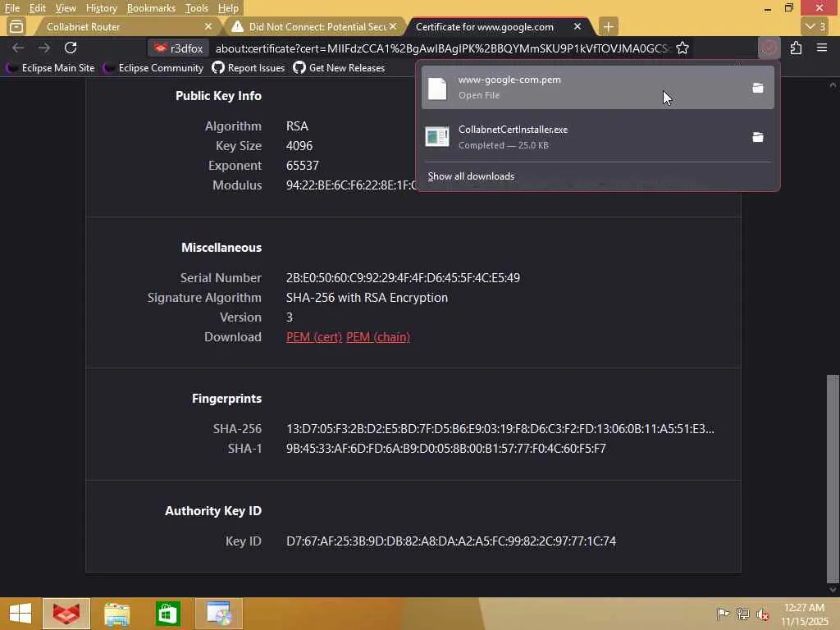This screenshot has height=630, width=840.
Task: Open the CollabnetCertInstaller.exe download entry
Action: tap(582, 137)
